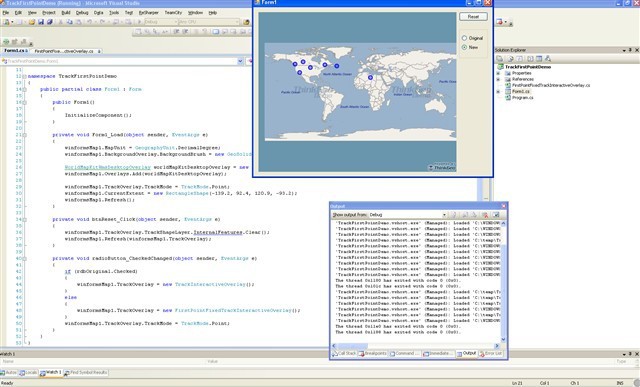Image resolution: width=640 pixels, height=387 pixels.
Task: Click View Code icon in Solution Explorer
Action: (x=531, y=59)
